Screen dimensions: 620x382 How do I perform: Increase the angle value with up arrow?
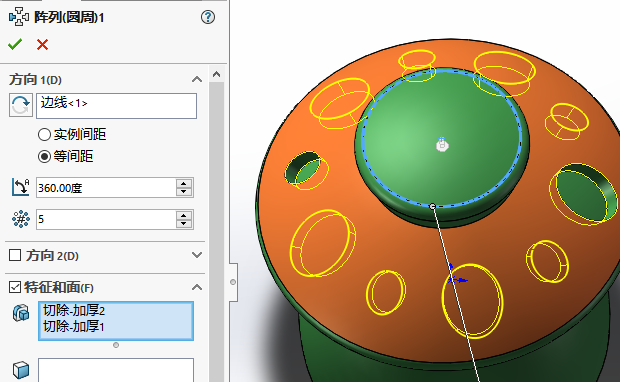[x=184, y=183]
